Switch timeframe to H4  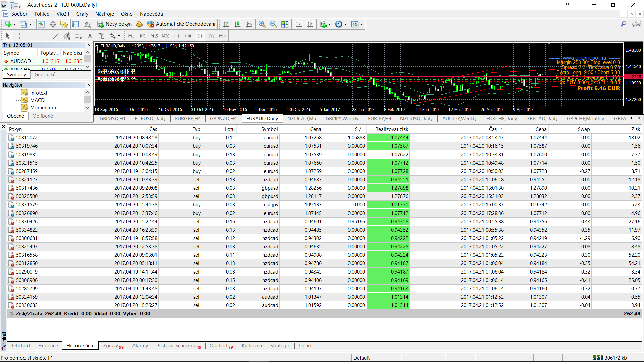188,36
